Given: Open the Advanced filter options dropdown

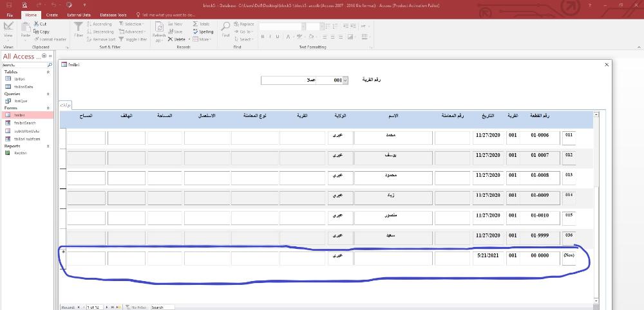Looking at the screenshot, I should pyautogui.click(x=131, y=32).
